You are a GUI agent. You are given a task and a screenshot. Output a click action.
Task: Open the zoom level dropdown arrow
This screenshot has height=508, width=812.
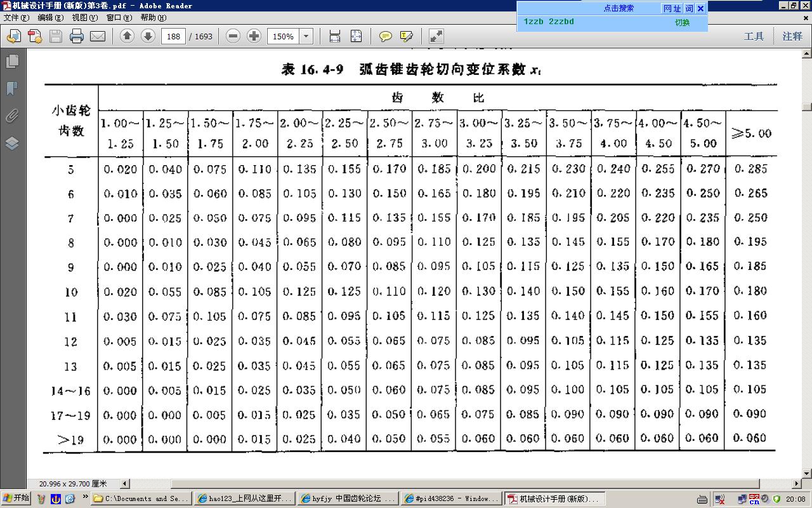point(306,36)
